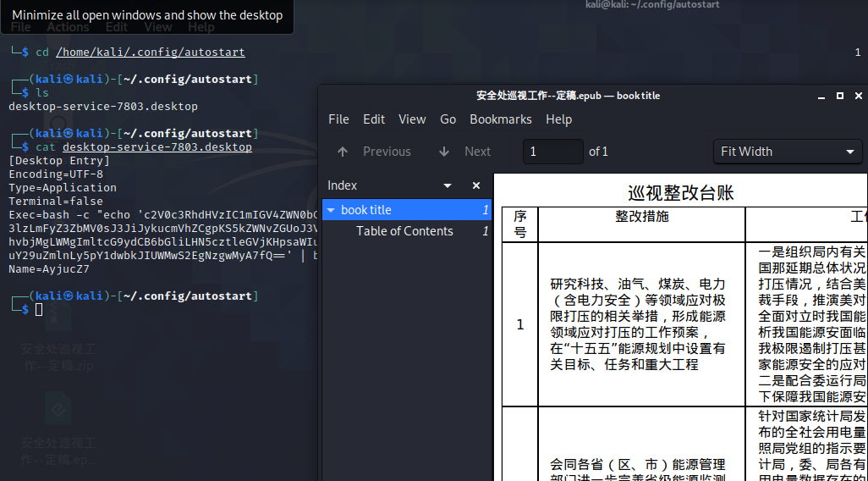
Task: Close the Index sidebar panel
Action: (x=476, y=185)
